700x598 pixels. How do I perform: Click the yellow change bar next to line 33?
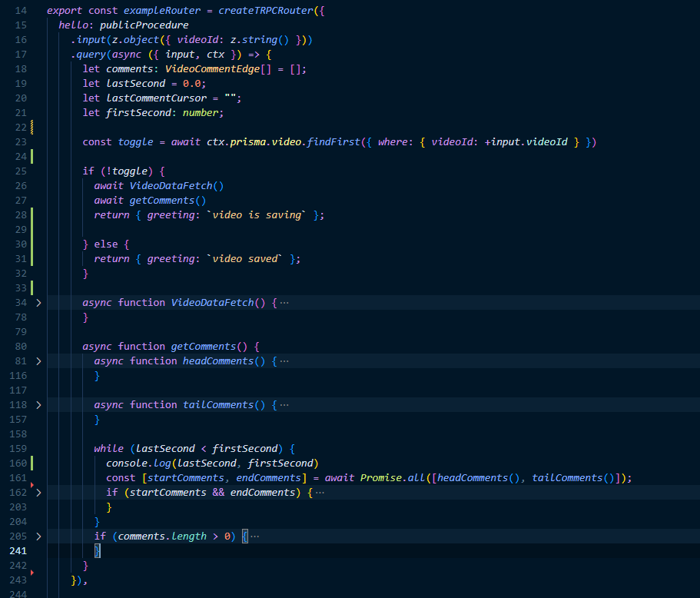[31, 287]
